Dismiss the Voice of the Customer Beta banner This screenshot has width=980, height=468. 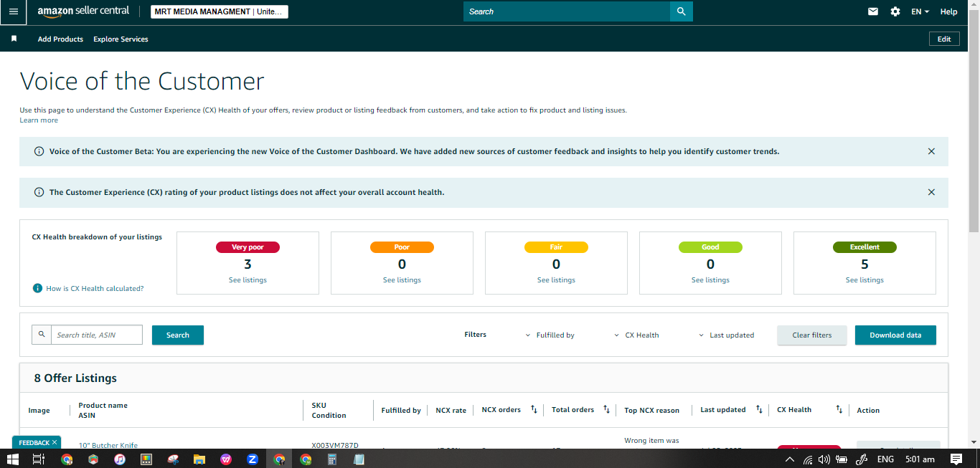[x=931, y=151]
